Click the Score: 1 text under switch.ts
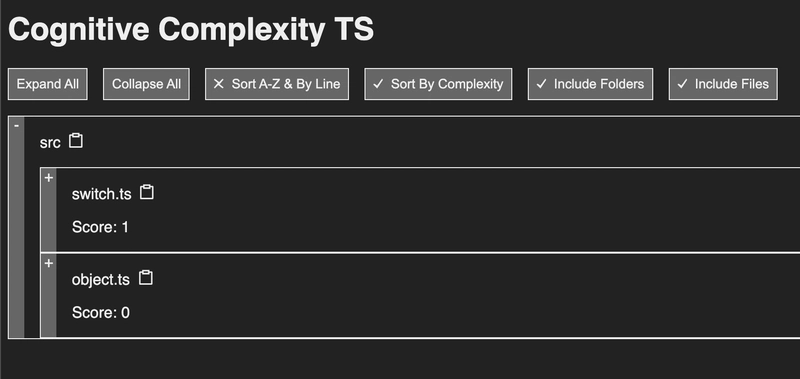Viewport: 800px width, 379px height. (x=101, y=227)
